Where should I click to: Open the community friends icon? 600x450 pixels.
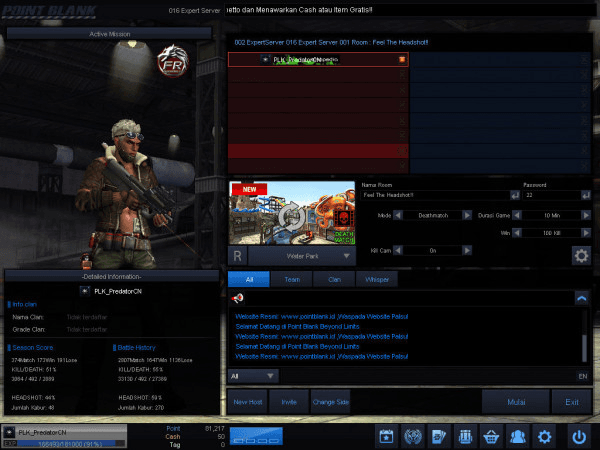[x=517, y=436]
